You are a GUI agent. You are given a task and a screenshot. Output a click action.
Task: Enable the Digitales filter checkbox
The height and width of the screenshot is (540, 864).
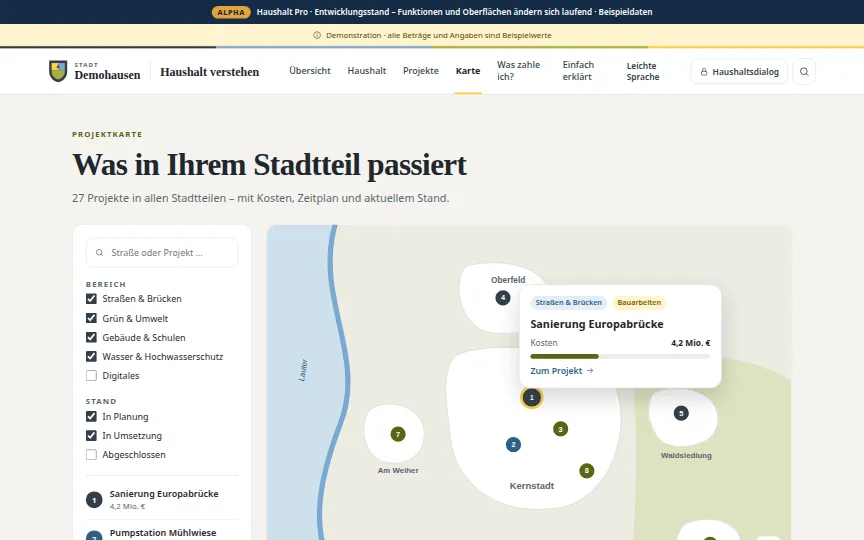91,376
